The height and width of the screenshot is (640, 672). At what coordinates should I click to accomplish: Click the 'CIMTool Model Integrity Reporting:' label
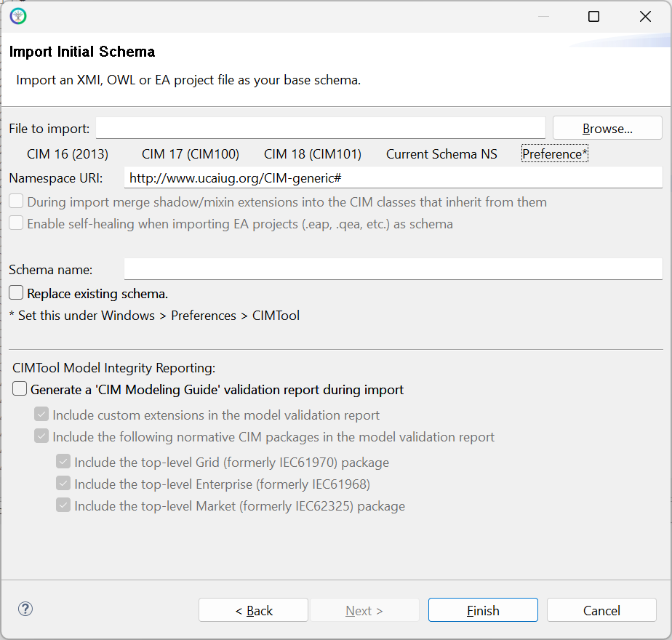pyautogui.click(x=114, y=368)
